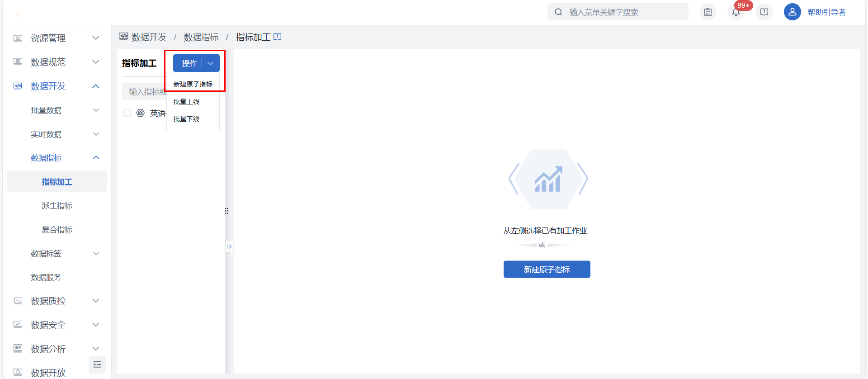This screenshot has height=379, width=868.
Task: Collapse the left panel with arrow handle
Action: click(x=229, y=246)
